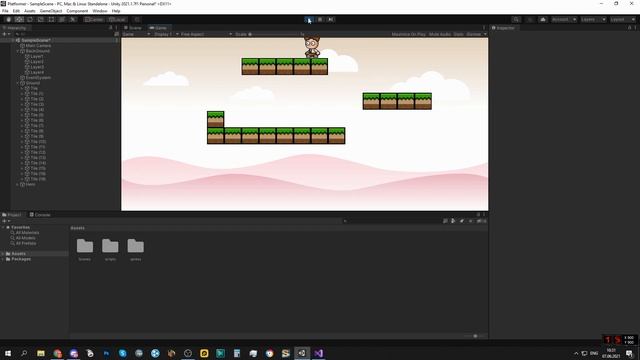Lock the Hierarchy panel
The width and height of the screenshot is (640, 360).
click(111, 28)
